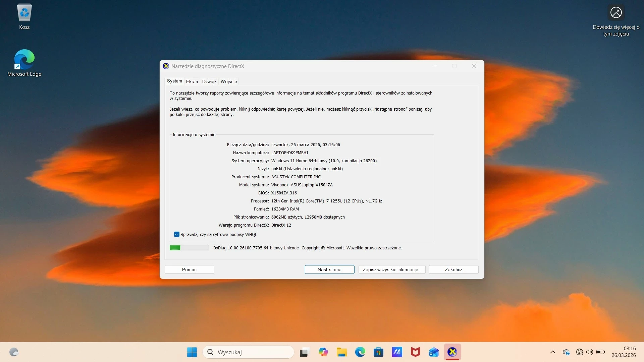Uncheck the WHQL digital signatures checkbox
644x362 pixels.
coord(177,234)
